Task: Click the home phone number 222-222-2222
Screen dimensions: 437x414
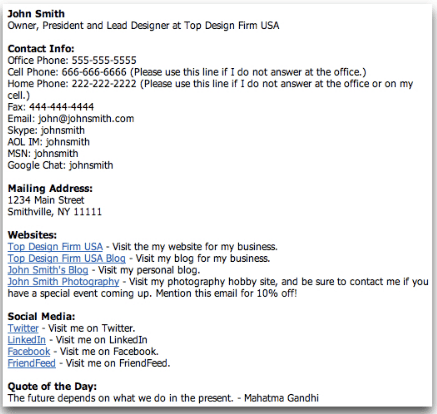Action: pos(104,84)
